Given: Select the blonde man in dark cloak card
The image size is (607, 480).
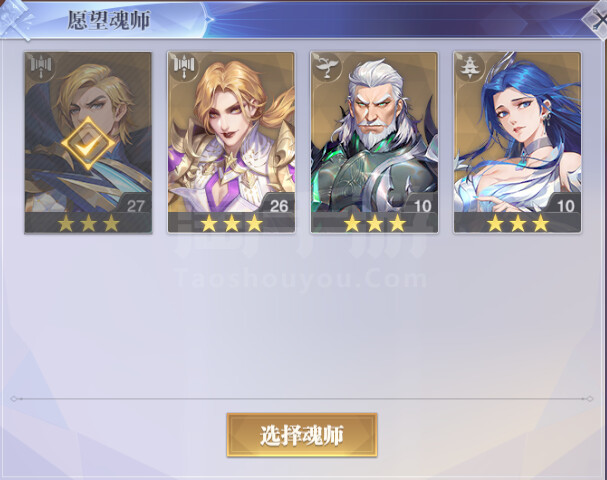Looking at the screenshot, I should [88, 142].
